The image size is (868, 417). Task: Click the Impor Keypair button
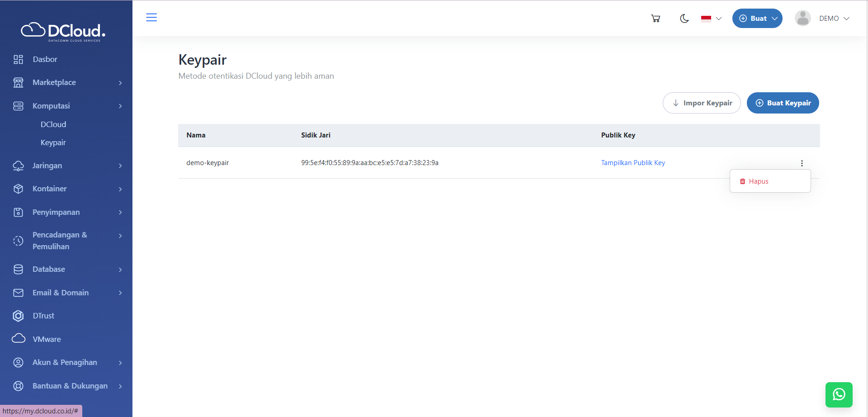click(701, 103)
